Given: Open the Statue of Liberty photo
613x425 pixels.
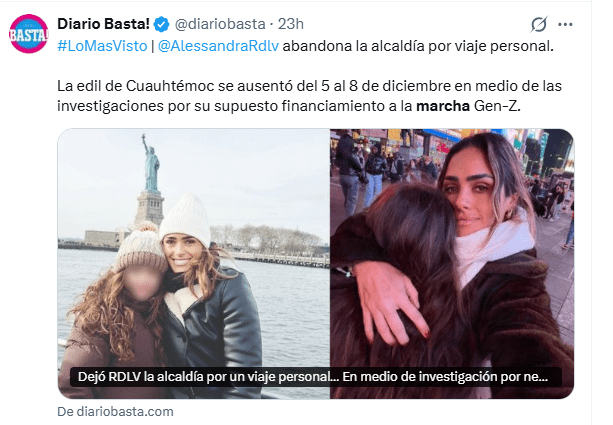Looking at the screenshot, I should tap(194, 264).
